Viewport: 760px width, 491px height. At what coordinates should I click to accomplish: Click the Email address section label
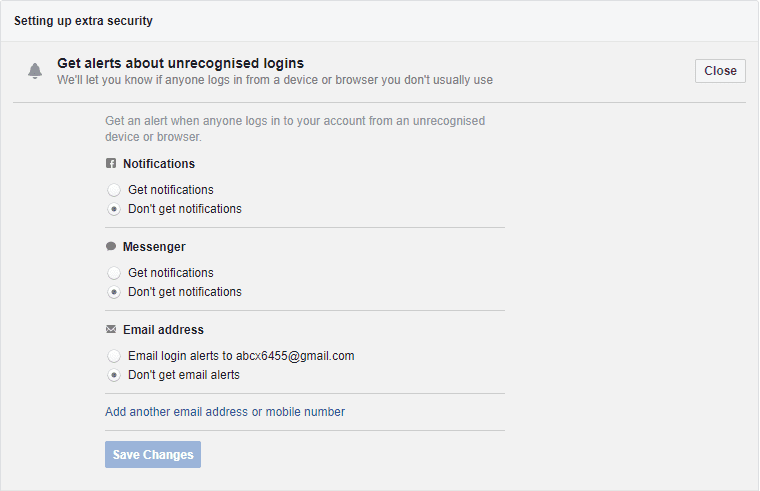(163, 330)
